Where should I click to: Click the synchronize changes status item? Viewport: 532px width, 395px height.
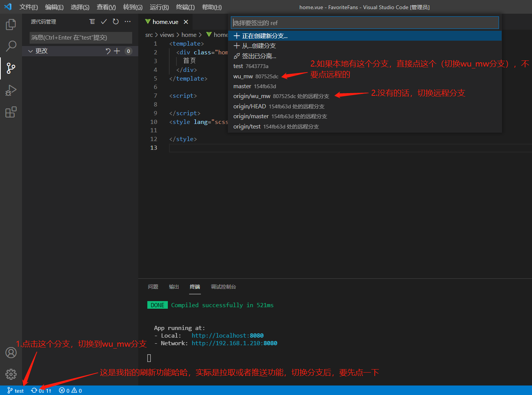click(x=41, y=390)
